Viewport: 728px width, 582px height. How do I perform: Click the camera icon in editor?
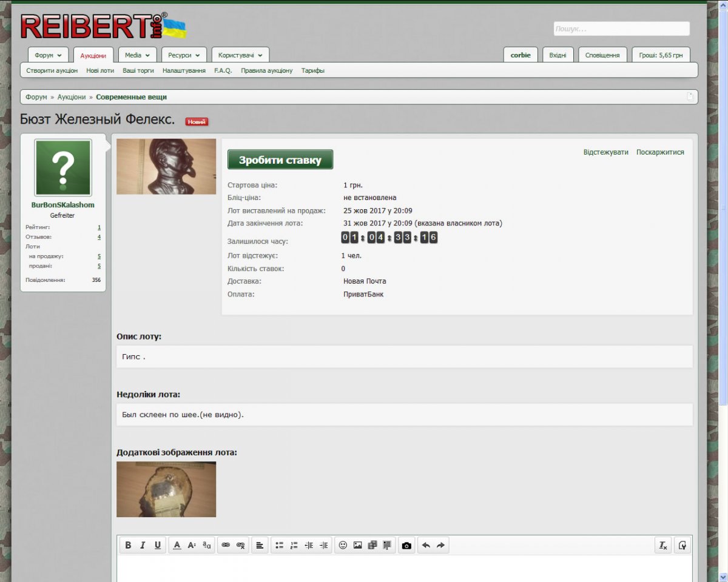[x=406, y=546]
